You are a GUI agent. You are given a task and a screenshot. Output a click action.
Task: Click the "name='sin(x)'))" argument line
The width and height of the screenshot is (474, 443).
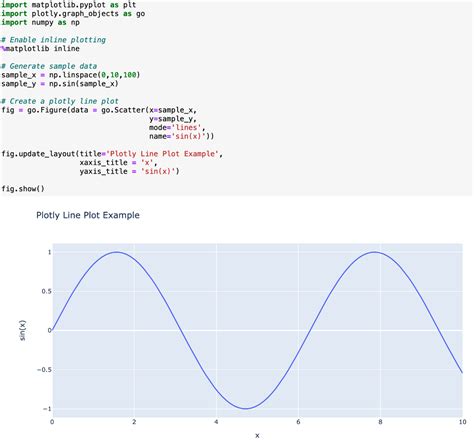pyautogui.click(x=181, y=136)
